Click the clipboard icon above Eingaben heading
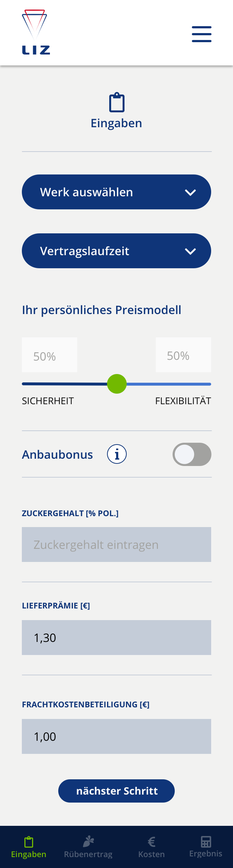This screenshot has height=868, width=233. 117,103
